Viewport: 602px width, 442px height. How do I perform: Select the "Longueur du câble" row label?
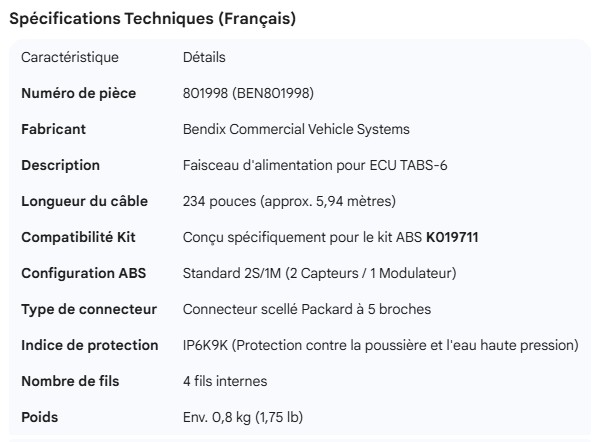pyautogui.click(x=80, y=201)
